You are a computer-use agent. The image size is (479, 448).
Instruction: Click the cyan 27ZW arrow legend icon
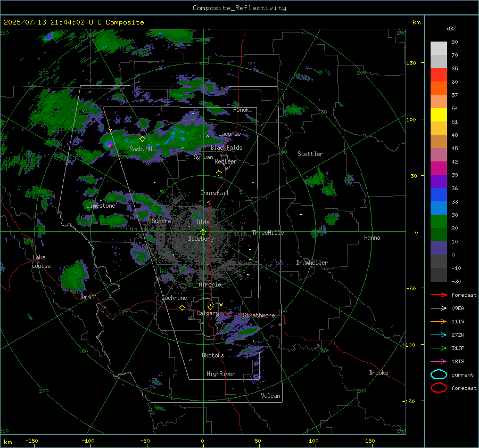439,335
